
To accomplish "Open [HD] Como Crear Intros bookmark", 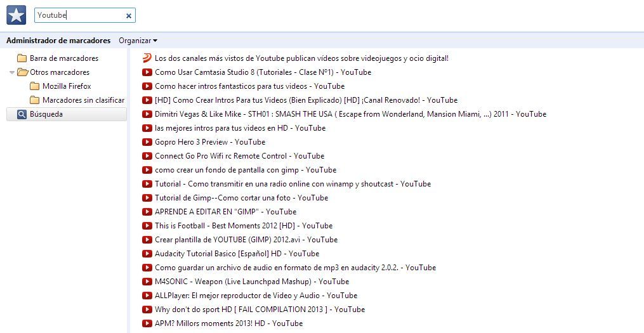I will click(306, 100).
